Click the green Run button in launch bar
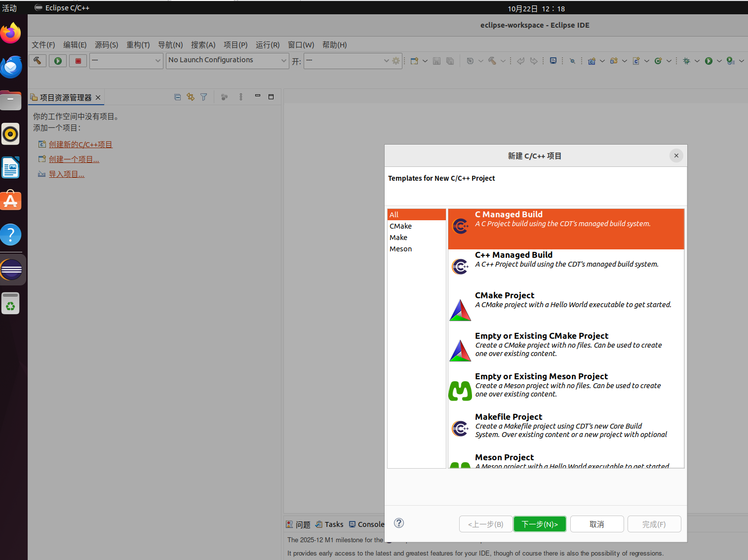Image resolution: width=748 pixels, height=560 pixels. tap(58, 61)
